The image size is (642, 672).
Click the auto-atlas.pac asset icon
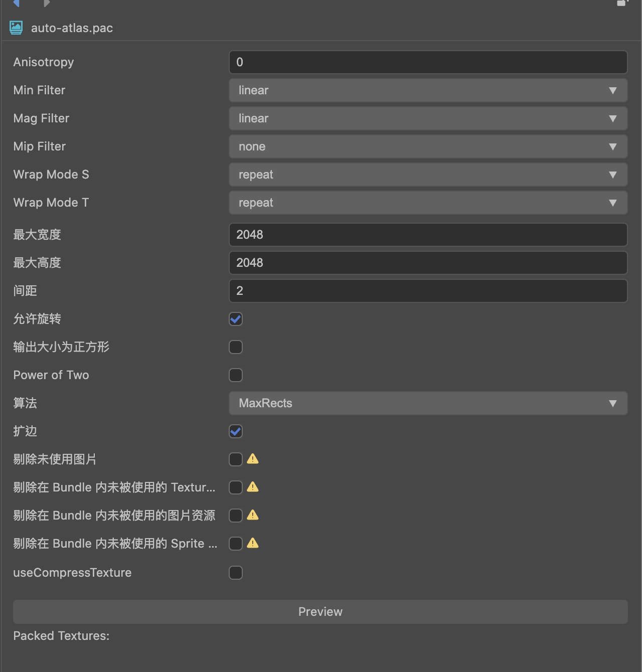tap(16, 28)
